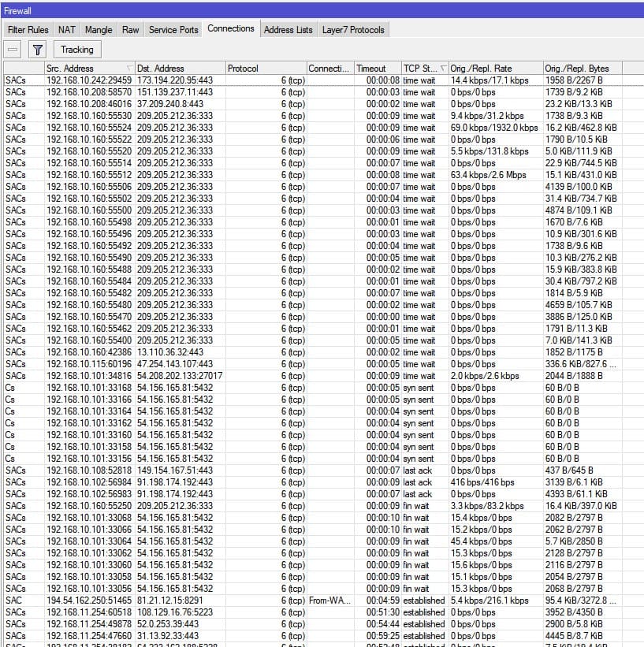Click the Tracking button
Viewport: 644px width, 647px height.
pyautogui.click(x=77, y=50)
